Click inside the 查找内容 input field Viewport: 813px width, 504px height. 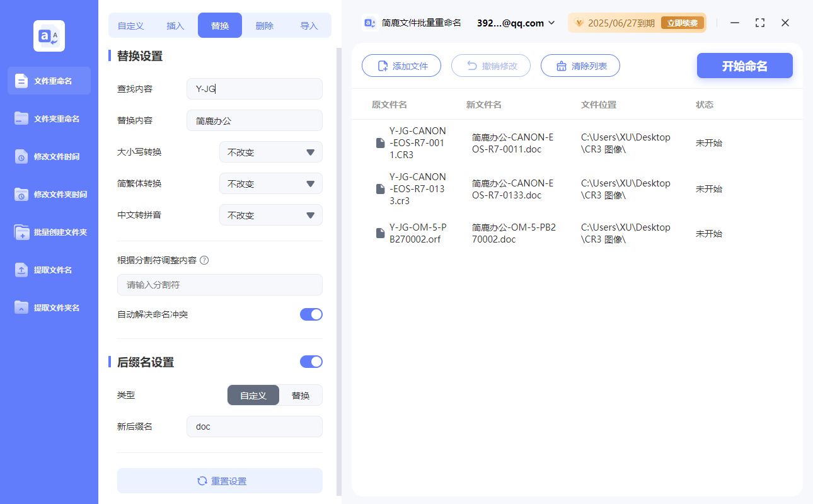(254, 89)
